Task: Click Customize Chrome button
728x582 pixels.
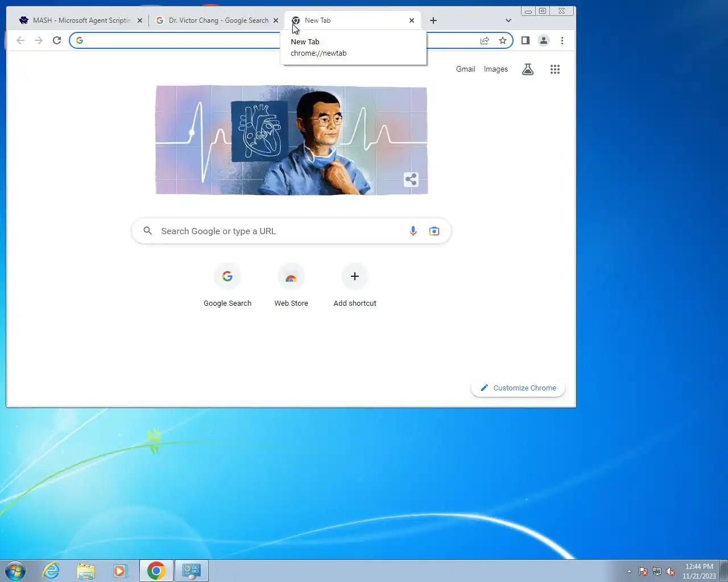Action: tap(518, 388)
